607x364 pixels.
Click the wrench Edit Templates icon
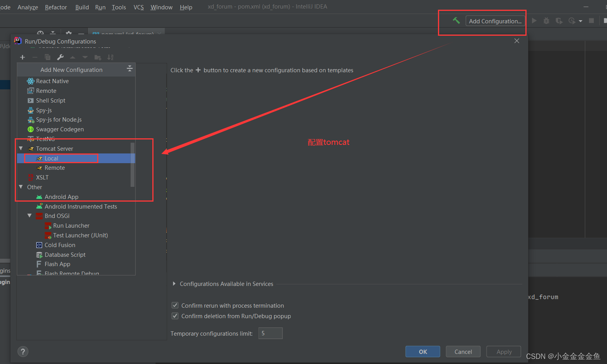pyautogui.click(x=60, y=57)
